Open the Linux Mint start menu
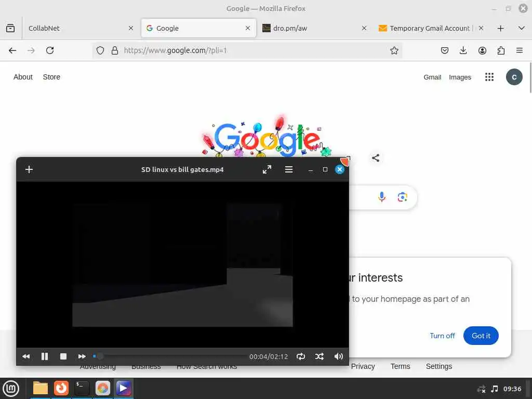Image resolution: width=532 pixels, height=399 pixels. pos(11,389)
